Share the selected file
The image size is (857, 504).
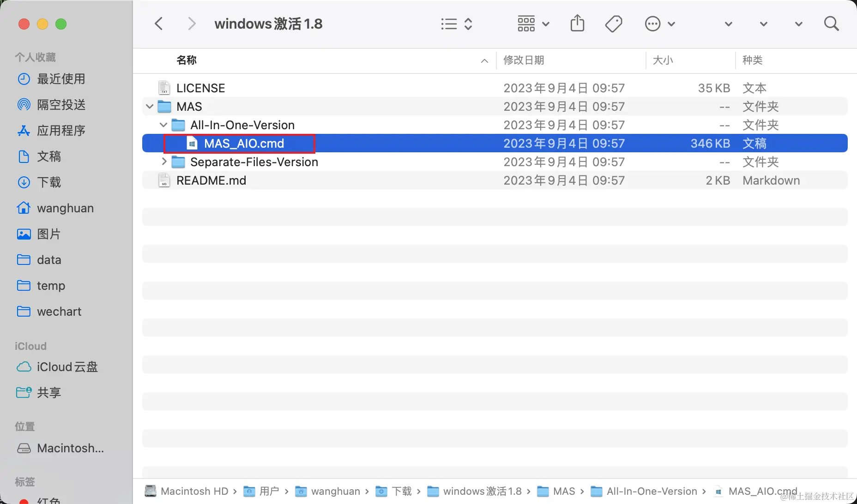point(577,24)
